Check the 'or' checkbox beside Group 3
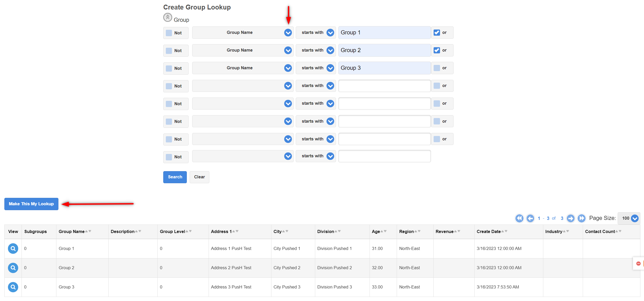This screenshot has height=301, width=644. (437, 68)
